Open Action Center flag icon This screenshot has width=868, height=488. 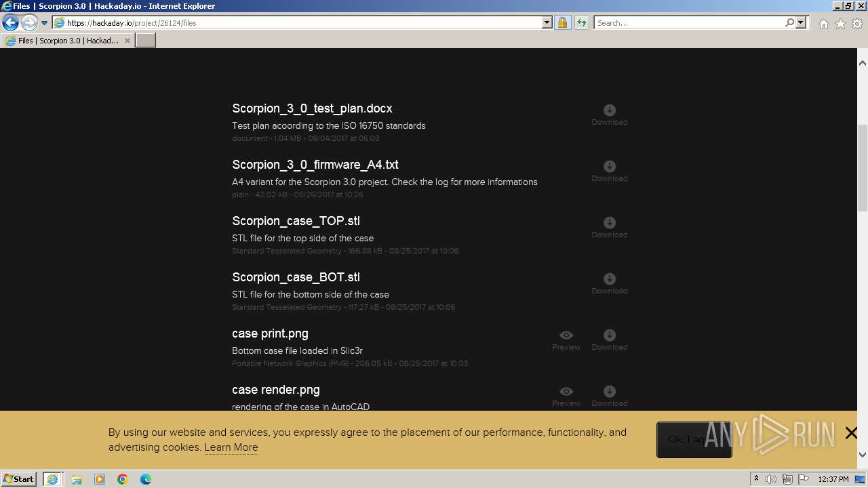[x=804, y=479]
